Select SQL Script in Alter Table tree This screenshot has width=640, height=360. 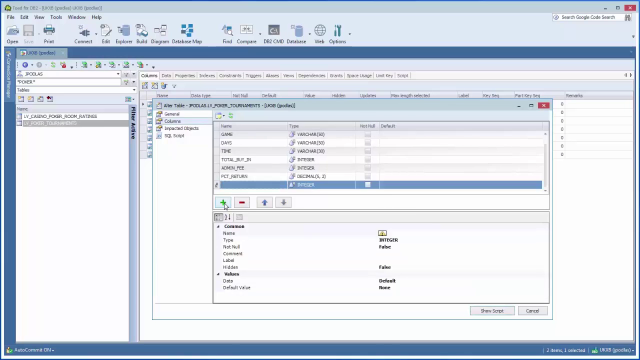click(174, 136)
